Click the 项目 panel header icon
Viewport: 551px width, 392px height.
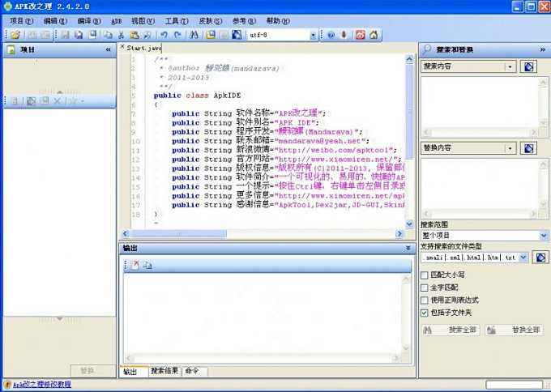point(11,50)
